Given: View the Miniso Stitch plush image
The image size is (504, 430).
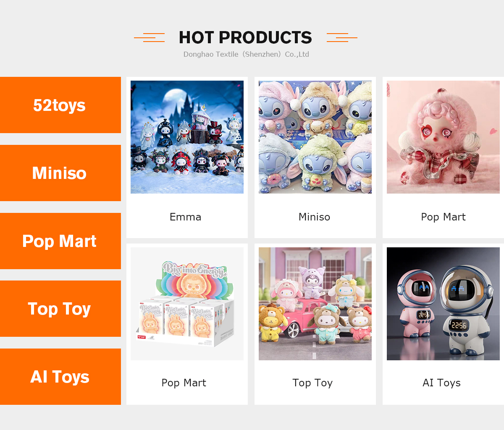Looking at the screenshot, I should [x=315, y=137].
